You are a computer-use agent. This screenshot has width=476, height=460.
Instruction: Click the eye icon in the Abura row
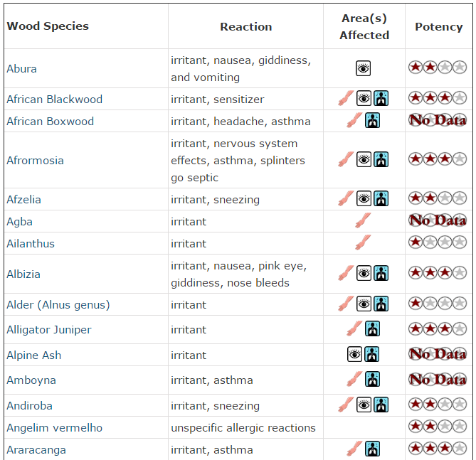pos(363,68)
